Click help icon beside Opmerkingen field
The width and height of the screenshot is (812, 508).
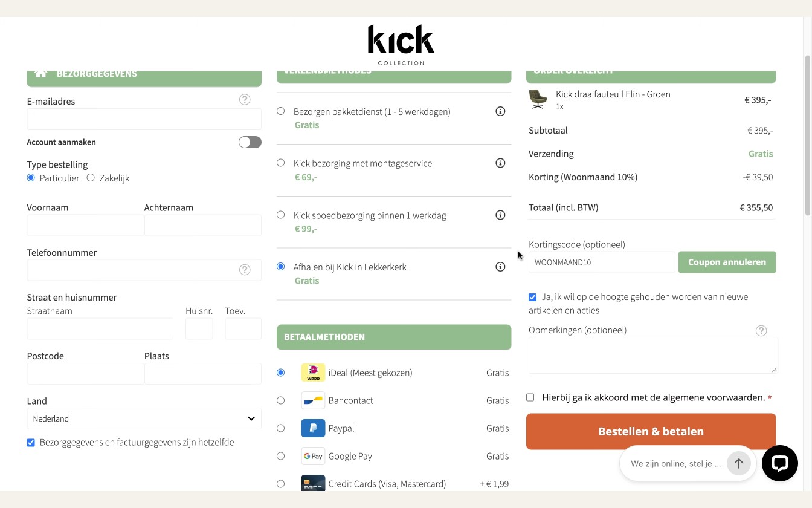pos(761,330)
